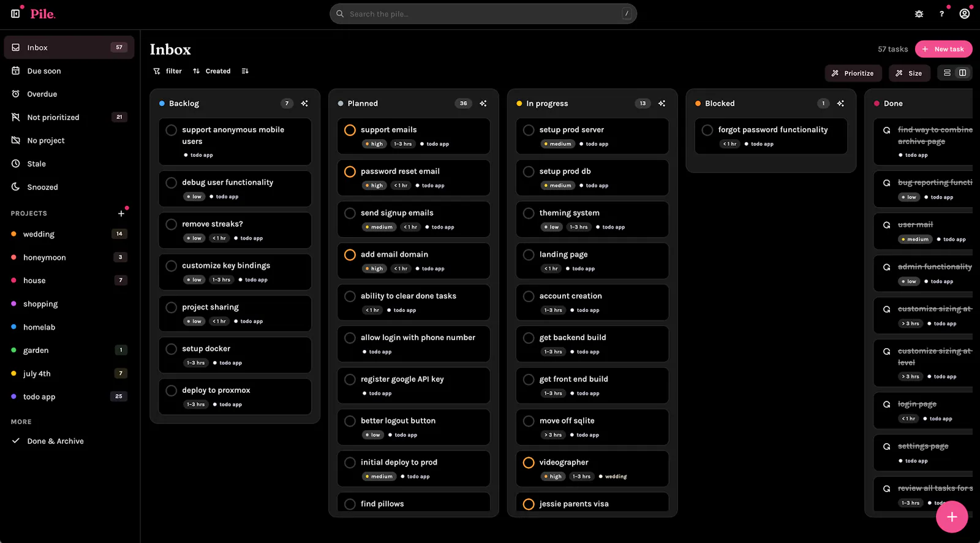Open the Created sort dropdown

tap(212, 71)
